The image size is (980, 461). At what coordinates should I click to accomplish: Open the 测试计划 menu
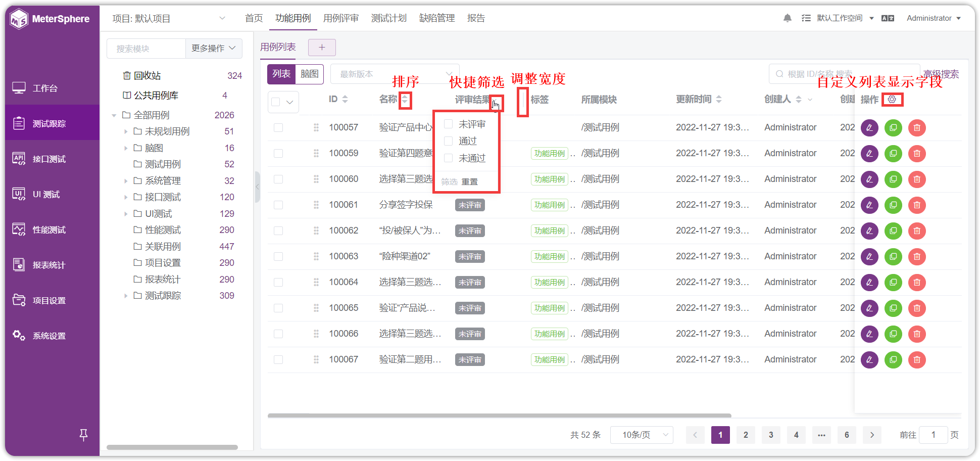pyautogui.click(x=389, y=18)
